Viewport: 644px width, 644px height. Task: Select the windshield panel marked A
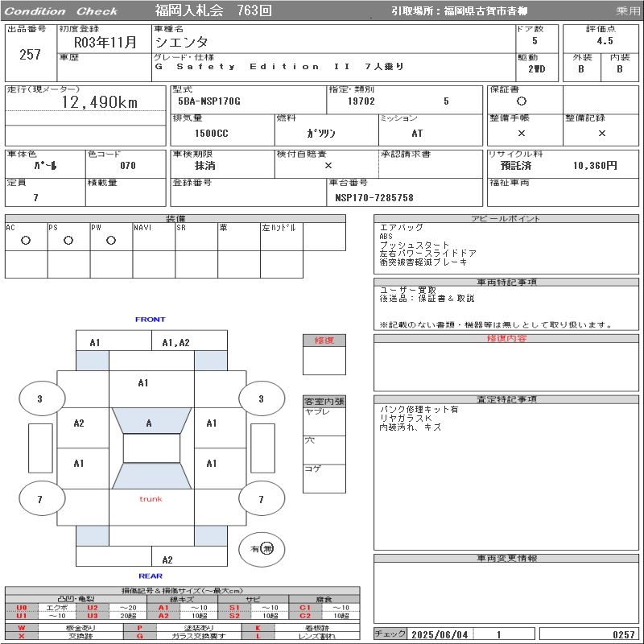point(149,423)
